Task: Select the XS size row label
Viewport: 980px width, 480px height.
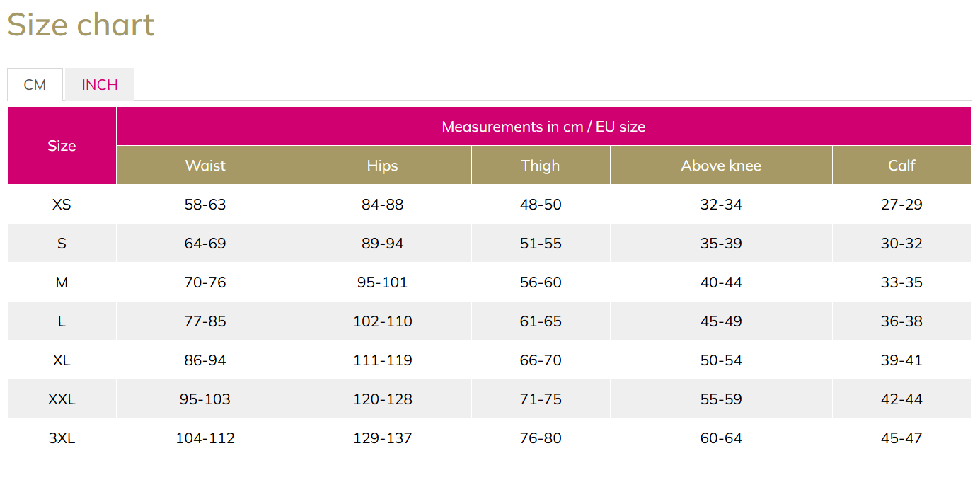Action: 62,205
